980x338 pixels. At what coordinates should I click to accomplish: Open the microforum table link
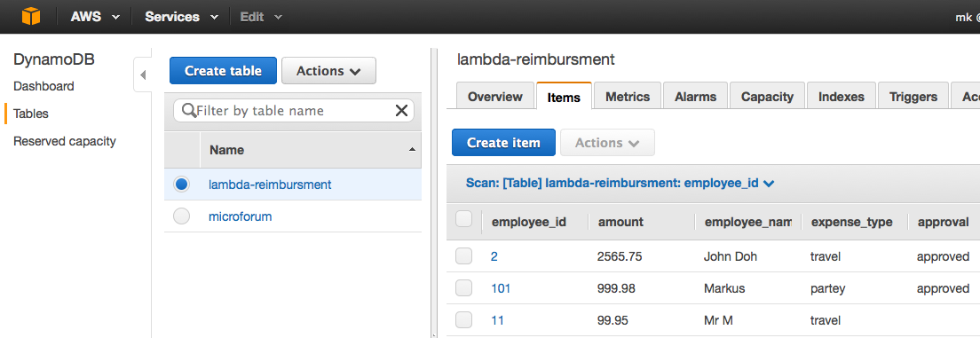click(x=240, y=216)
